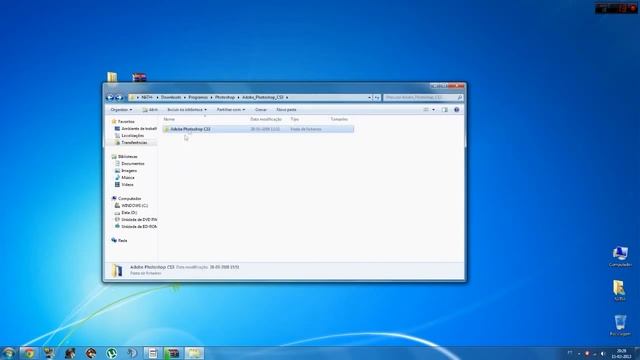Click the change view icon in toolbar
This screenshot has width=640, height=360.
click(x=426, y=110)
